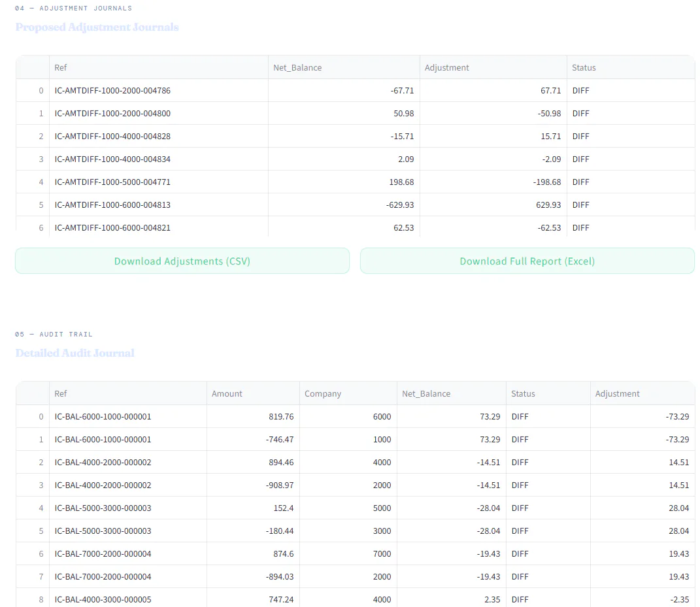Select cell IC-BAL-4000-3000-000005

click(x=128, y=599)
